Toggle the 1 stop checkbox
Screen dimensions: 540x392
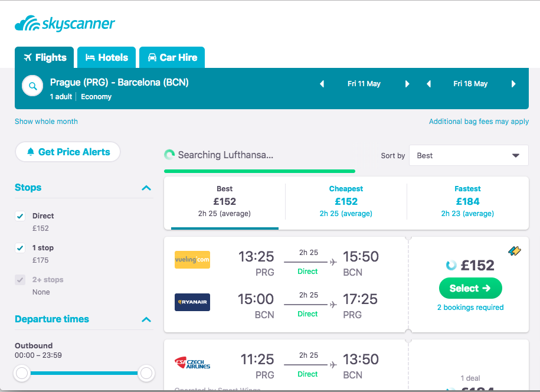[20, 248]
